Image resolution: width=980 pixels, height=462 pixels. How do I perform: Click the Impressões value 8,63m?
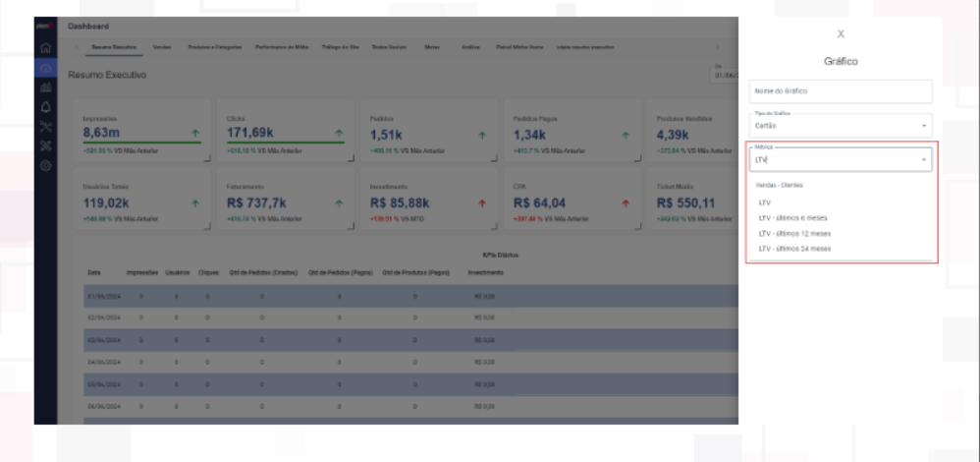point(101,134)
